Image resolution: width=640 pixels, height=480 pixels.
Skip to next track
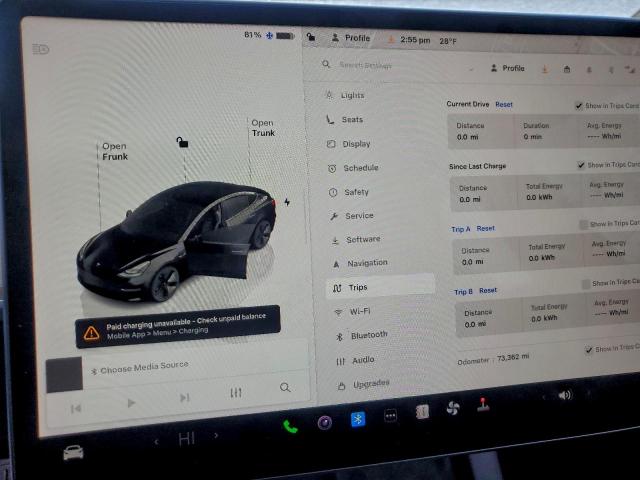185,397
